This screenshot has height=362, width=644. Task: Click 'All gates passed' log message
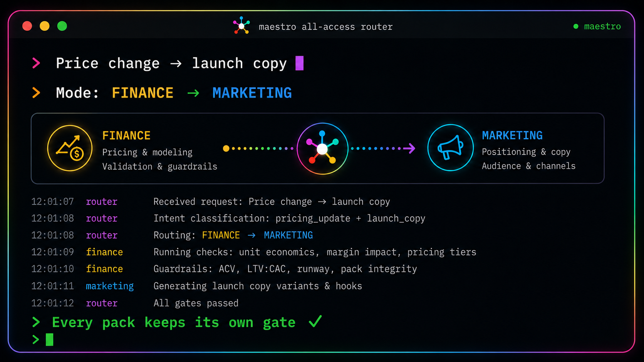[x=196, y=303]
